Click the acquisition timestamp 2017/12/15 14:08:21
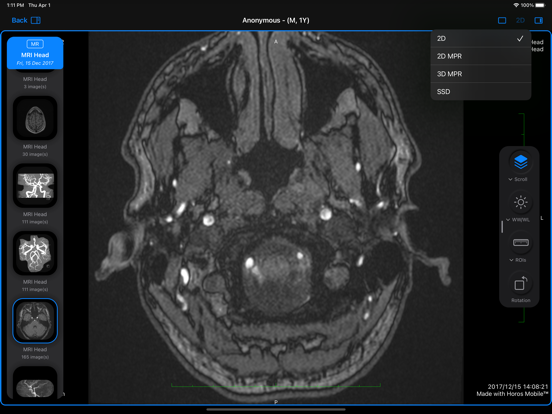 coord(518,387)
